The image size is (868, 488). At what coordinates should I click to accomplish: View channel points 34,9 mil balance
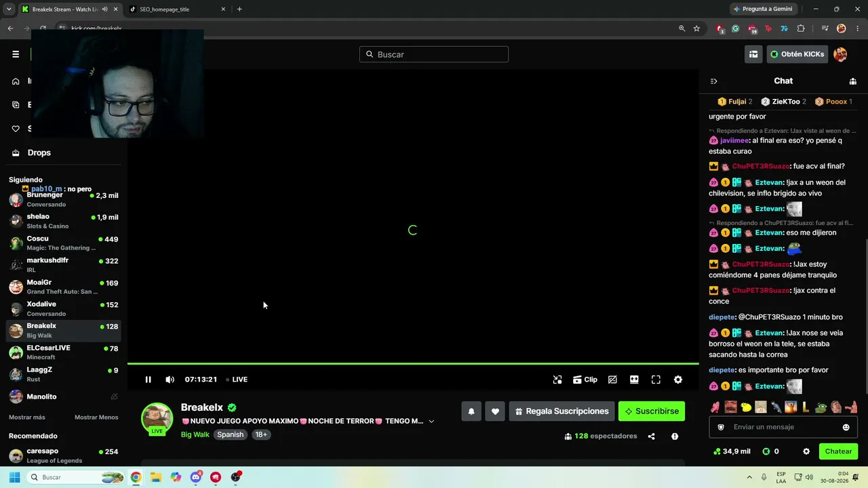(x=732, y=451)
